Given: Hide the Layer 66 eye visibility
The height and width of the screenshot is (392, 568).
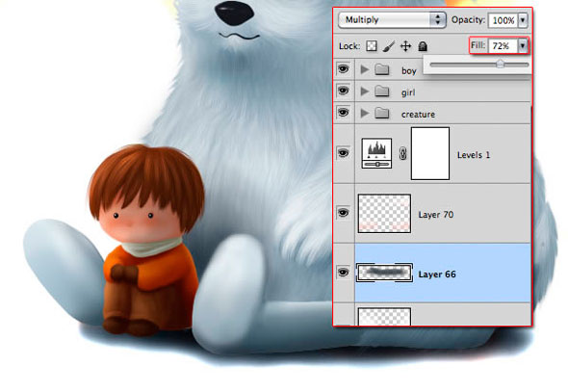Looking at the screenshot, I should pos(343,273).
